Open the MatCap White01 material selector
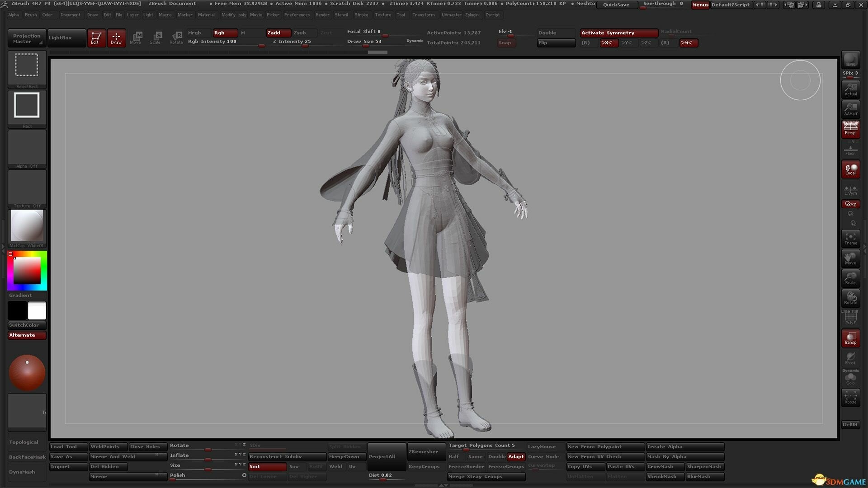The width and height of the screenshot is (868, 488). pyautogui.click(x=27, y=228)
